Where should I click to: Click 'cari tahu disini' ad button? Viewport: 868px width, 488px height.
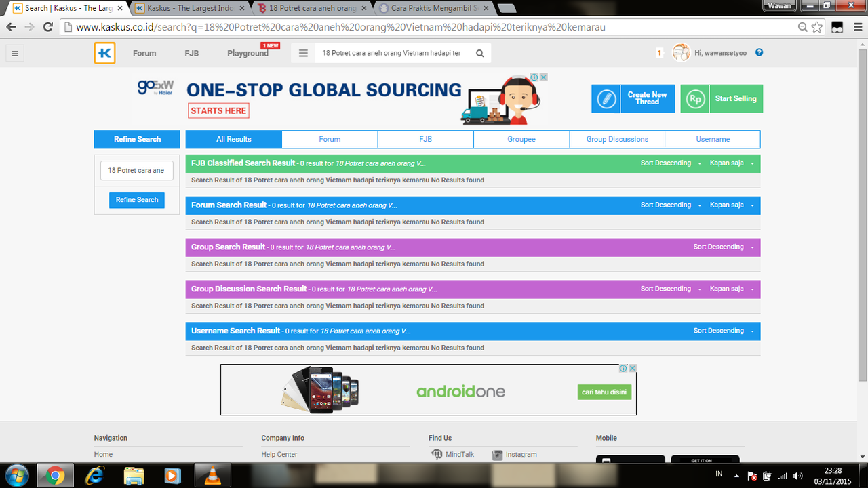(x=606, y=392)
